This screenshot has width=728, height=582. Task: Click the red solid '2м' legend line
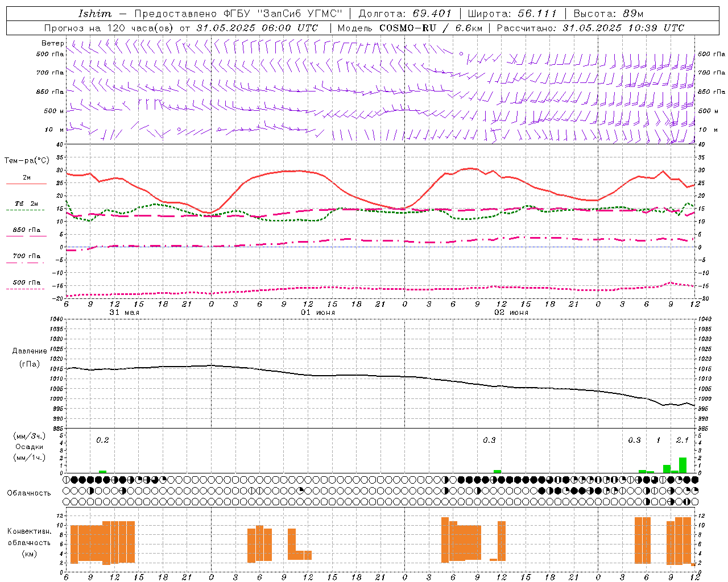coord(26,184)
